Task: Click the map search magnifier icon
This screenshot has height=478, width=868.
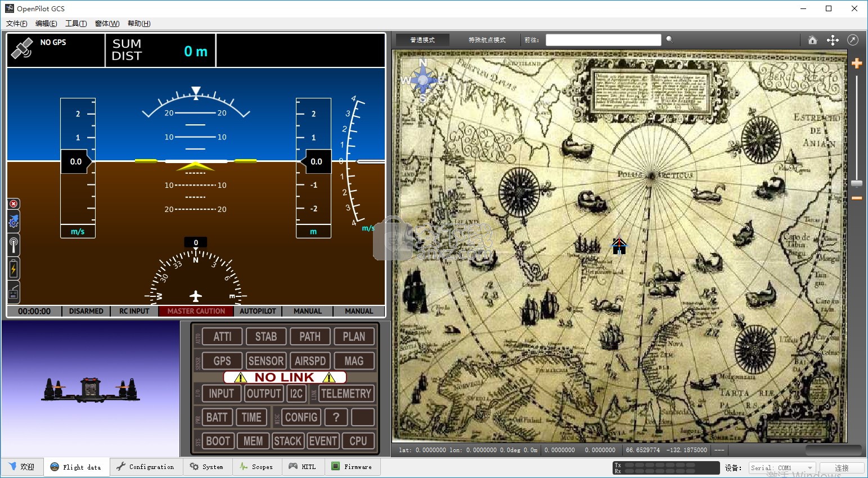Action: point(669,39)
